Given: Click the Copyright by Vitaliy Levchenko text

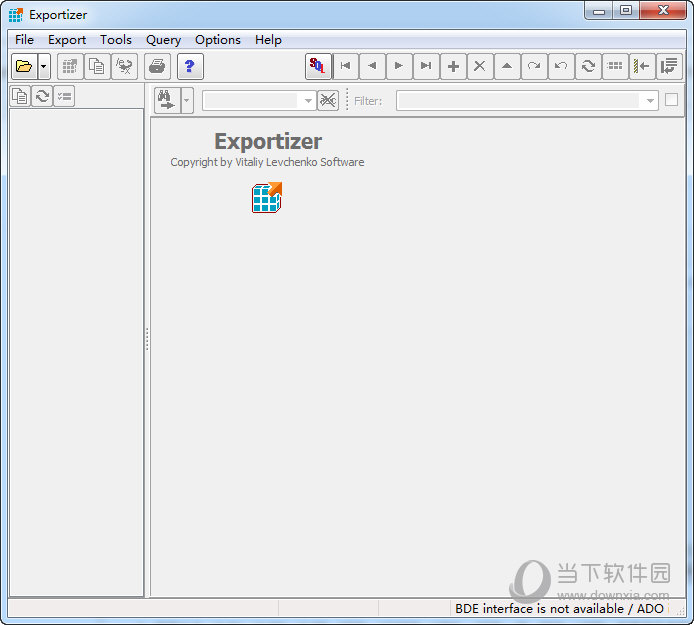Looking at the screenshot, I should tap(267, 162).
